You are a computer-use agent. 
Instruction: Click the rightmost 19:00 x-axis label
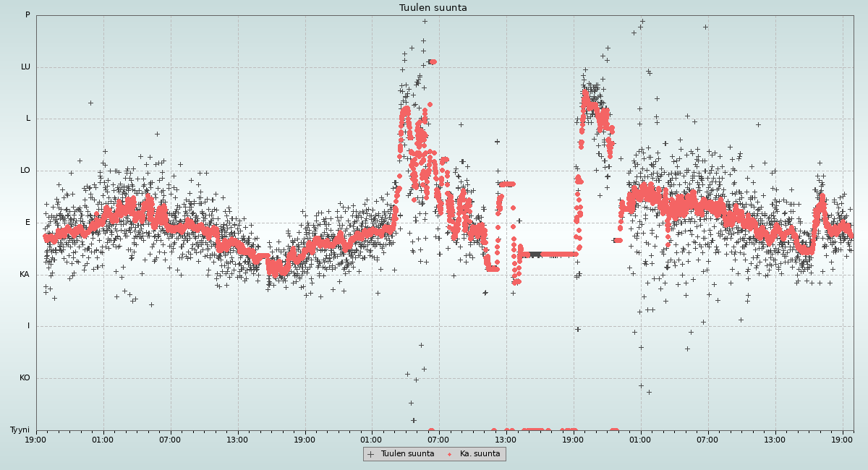(843, 439)
